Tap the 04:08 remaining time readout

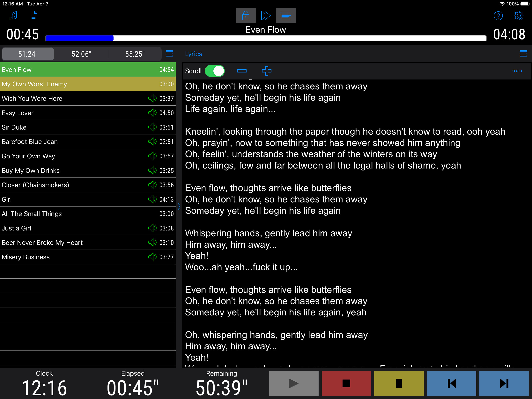pos(509,34)
